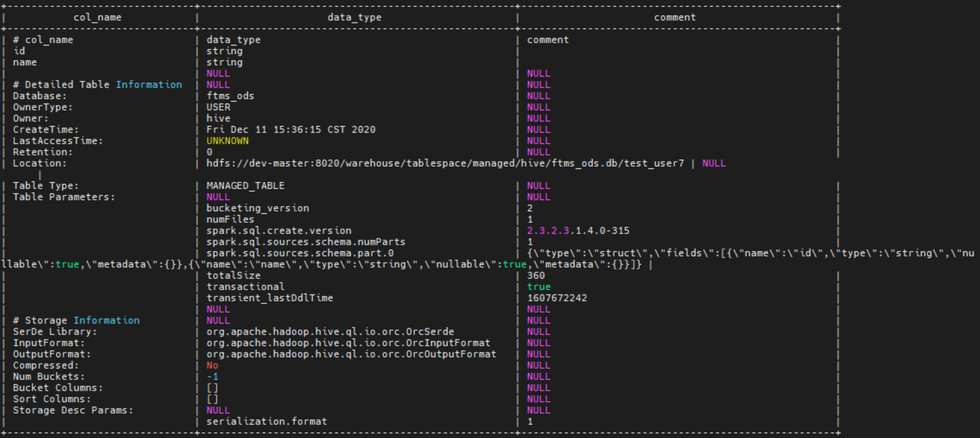Click the NULL after the hdfs location path
Image resolution: width=980 pixels, height=438 pixels.
714,163
